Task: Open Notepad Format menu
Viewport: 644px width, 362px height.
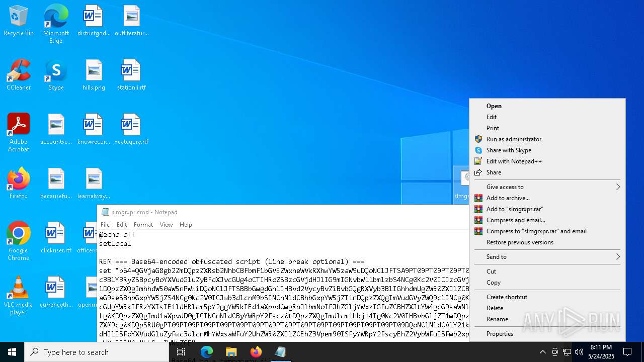Action: click(x=143, y=225)
